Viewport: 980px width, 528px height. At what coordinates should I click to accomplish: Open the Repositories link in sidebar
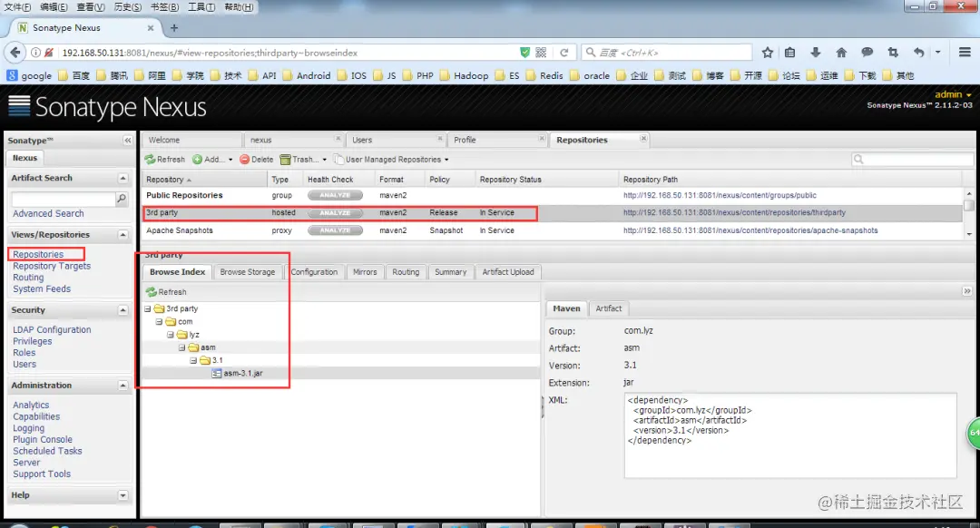pos(38,254)
